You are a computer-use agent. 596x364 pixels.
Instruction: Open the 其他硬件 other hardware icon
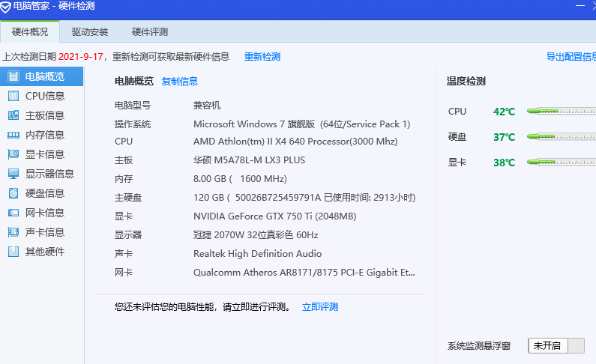pyautogui.click(x=13, y=251)
